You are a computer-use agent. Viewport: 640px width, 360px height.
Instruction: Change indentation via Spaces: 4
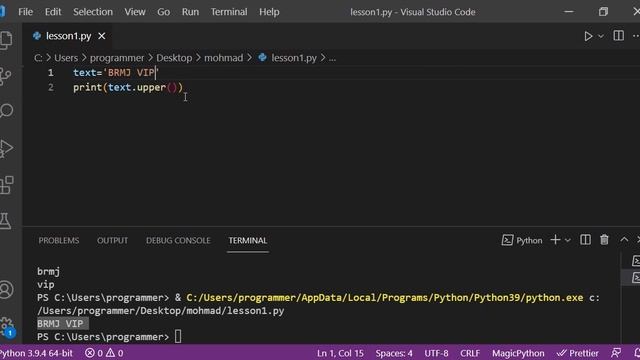click(394, 353)
